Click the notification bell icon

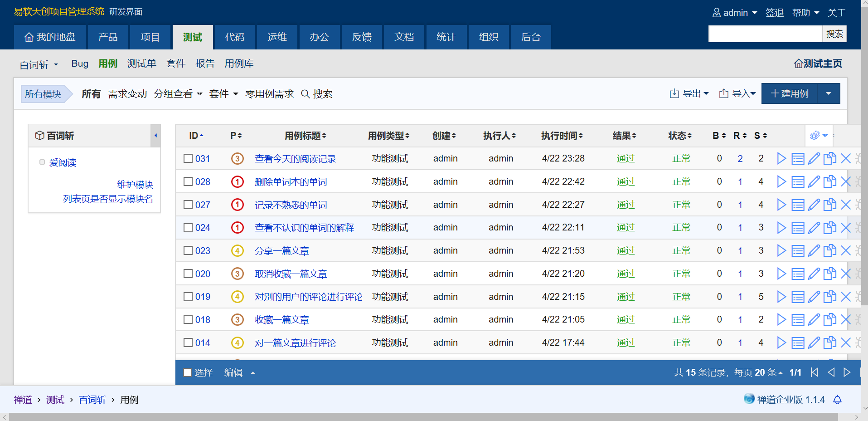point(837,400)
